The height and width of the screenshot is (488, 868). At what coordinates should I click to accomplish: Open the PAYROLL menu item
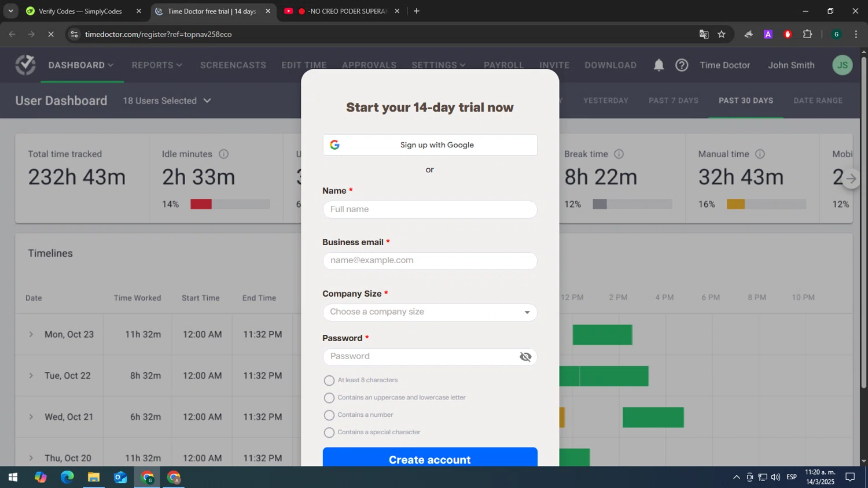503,65
